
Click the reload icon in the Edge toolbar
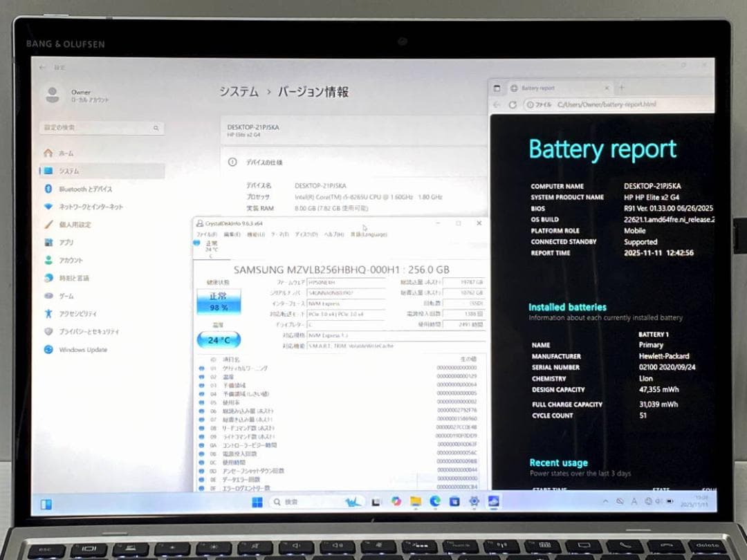513,104
